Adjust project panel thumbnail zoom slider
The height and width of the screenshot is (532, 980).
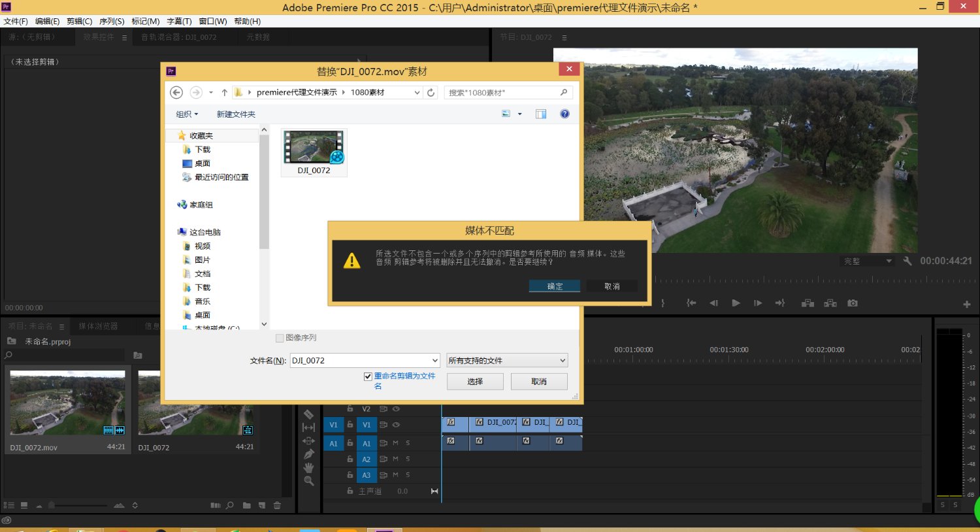click(x=51, y=505)
